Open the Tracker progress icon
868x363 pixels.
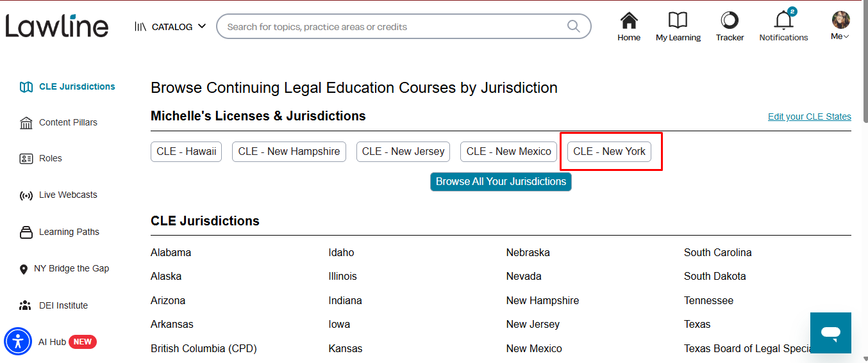(x=730, y=21)
